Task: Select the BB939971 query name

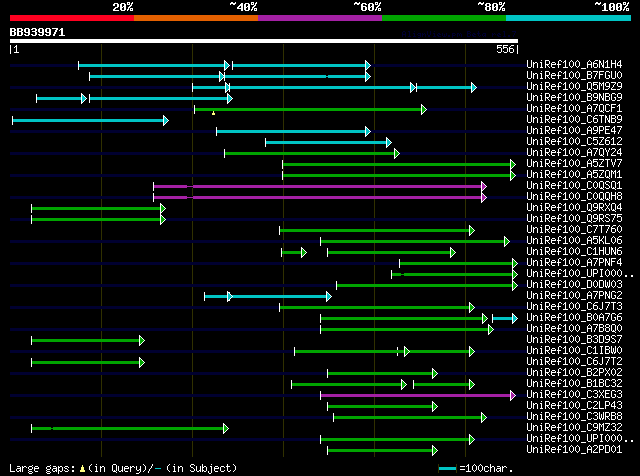Action: point(38,32)
